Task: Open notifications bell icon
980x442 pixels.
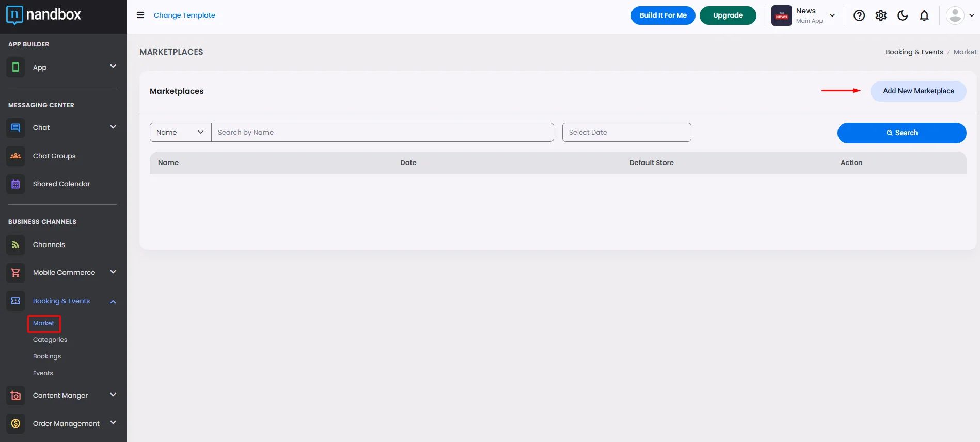Action: coord(924,15)
